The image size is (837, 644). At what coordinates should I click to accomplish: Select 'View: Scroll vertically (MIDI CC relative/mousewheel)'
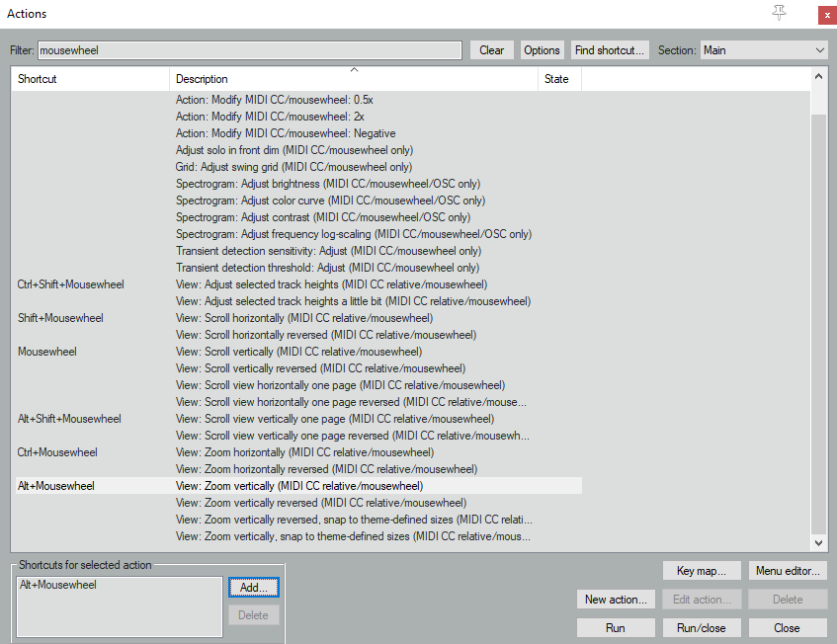click(298, 352)
